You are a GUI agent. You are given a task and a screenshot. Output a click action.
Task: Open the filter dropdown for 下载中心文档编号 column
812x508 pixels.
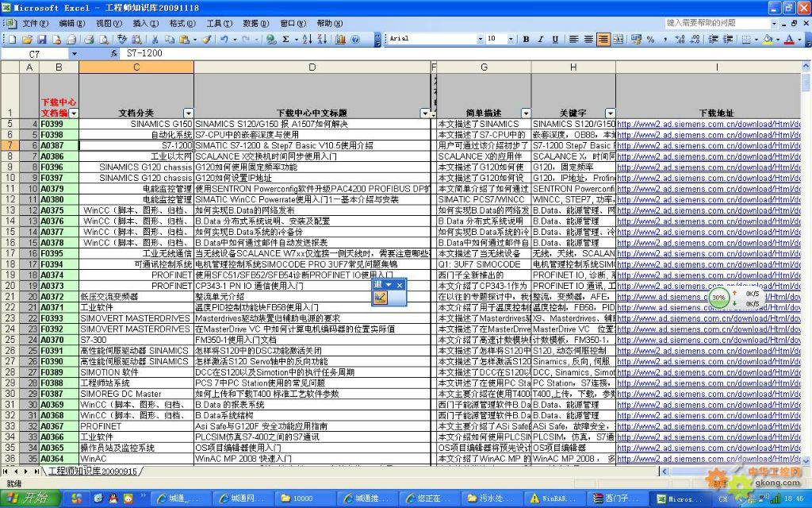(x=74, y=113)
